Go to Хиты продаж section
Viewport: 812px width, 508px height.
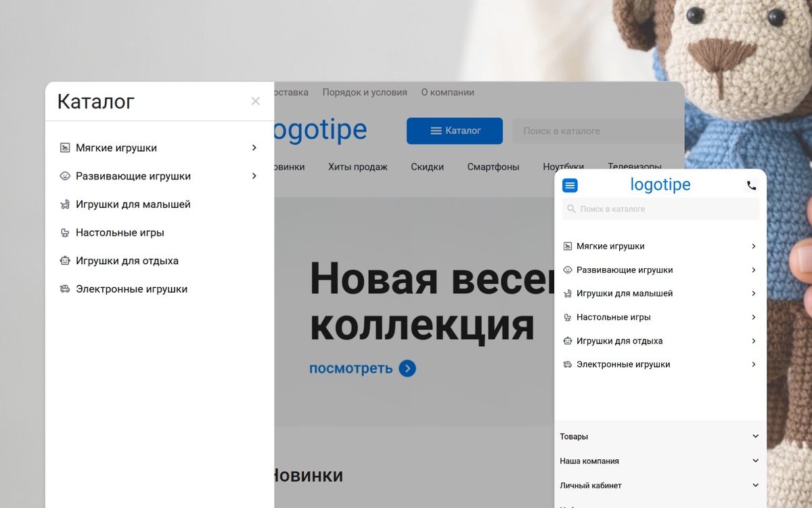coord(358,167)
